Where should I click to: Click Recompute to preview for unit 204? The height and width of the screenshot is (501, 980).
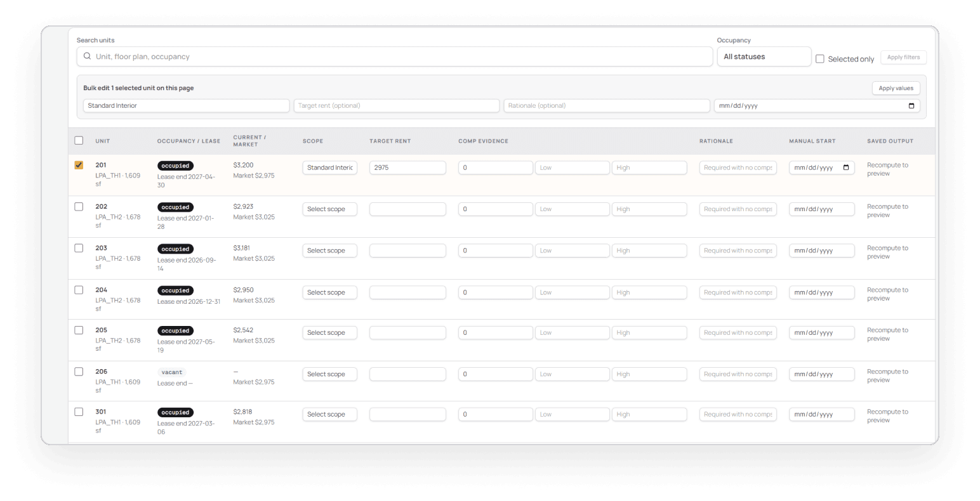[x=888, y=294]
